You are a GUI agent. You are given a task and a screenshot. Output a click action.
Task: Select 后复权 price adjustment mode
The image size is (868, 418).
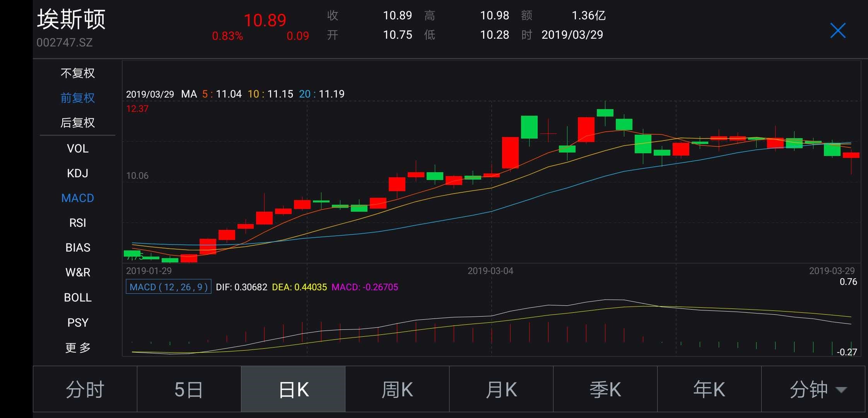click(x=78, y=123)
